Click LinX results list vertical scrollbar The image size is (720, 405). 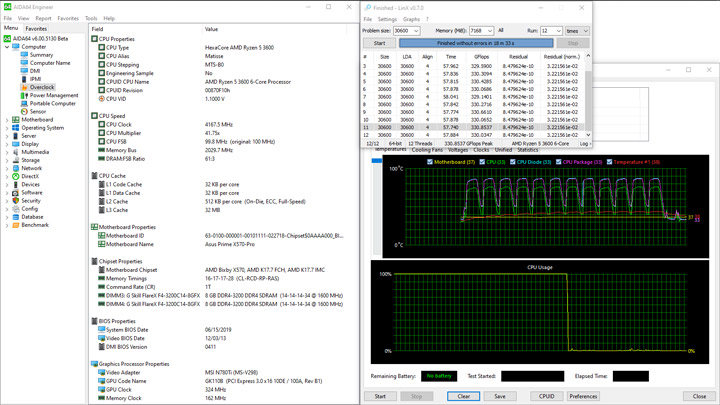pos(588,96)
